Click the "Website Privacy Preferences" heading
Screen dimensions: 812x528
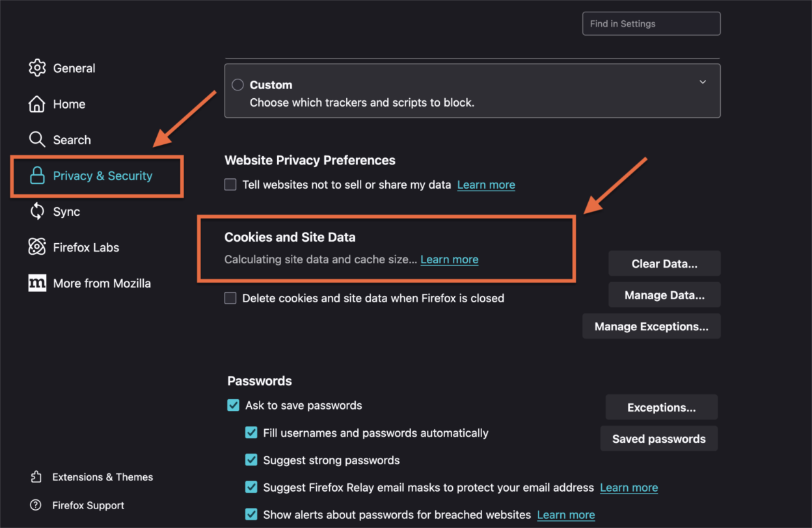[310, 160]
